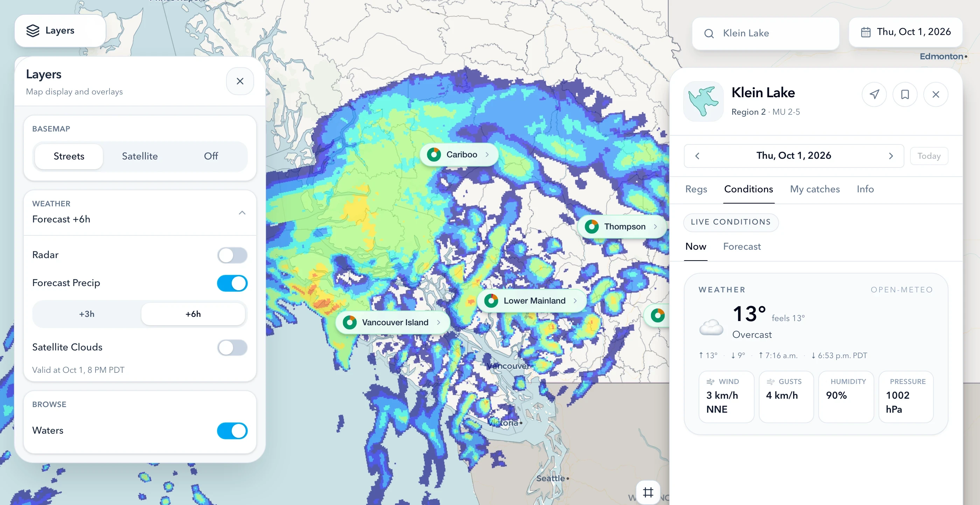Click the Klein Lake map thumbnail
Image resolution: width=980 pixels, height=505 pixels.
(703, 101)
